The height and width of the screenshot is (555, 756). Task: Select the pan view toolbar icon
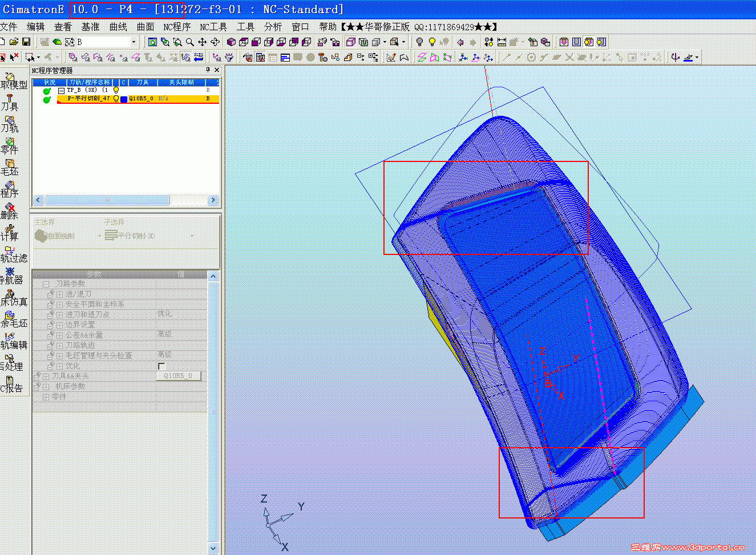tap(202, 42)
